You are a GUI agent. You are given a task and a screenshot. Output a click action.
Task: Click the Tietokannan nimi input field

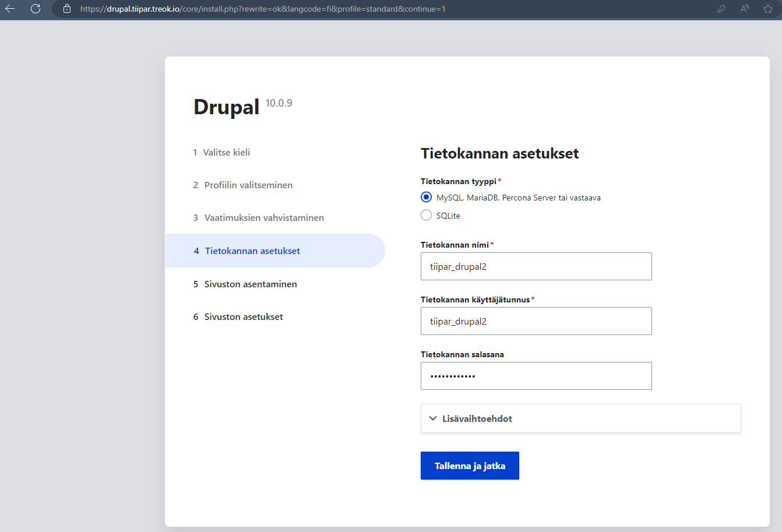536,266
